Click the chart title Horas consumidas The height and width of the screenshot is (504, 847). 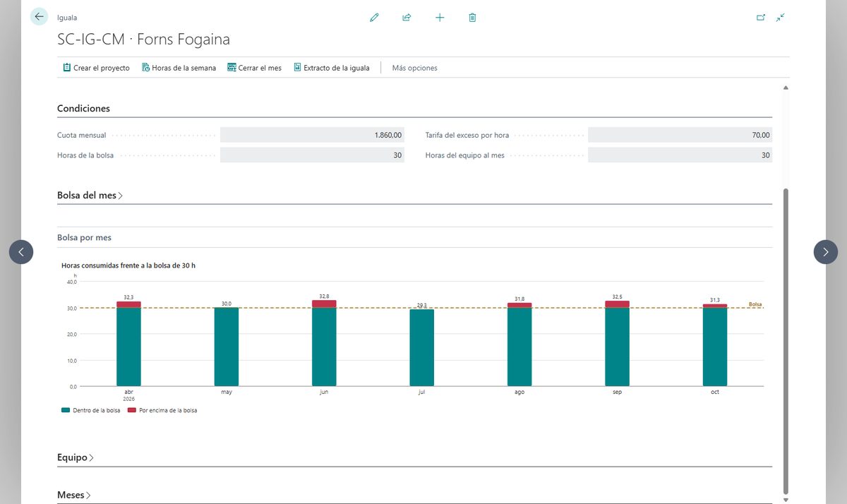coord(128,265)
